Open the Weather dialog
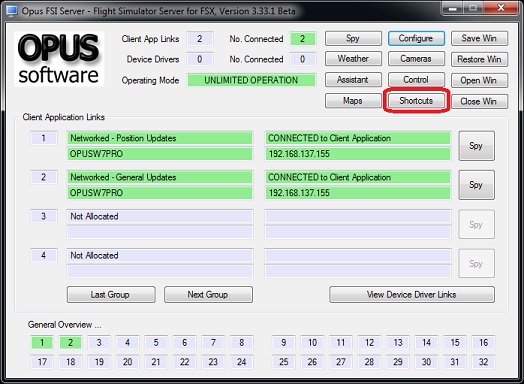The width and height of the screenshot is (524, 384). tap(353, 59)
